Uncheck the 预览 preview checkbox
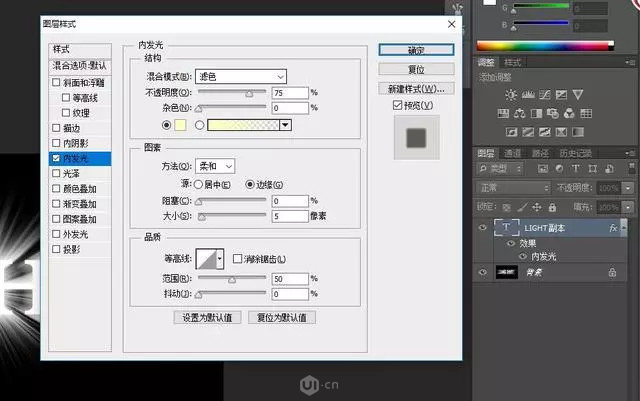Image resolution: width=640 pixels, height=401 pixels. (397, 105)
